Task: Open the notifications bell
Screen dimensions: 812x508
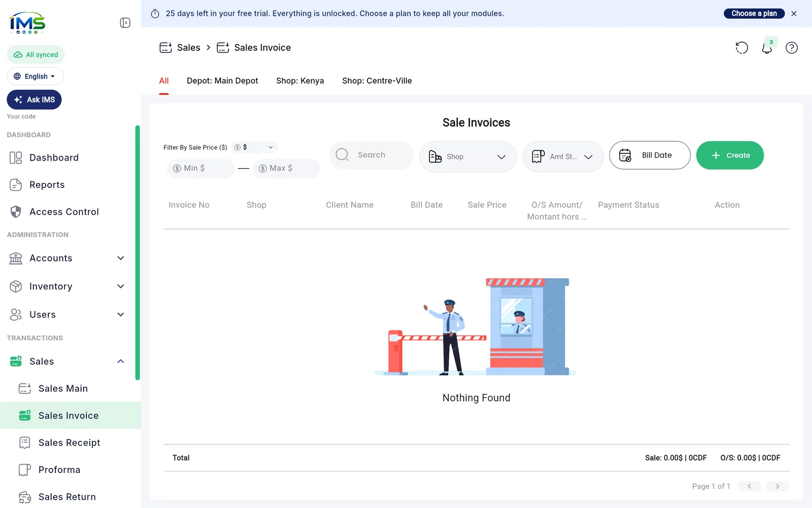Action: point(767,48)
